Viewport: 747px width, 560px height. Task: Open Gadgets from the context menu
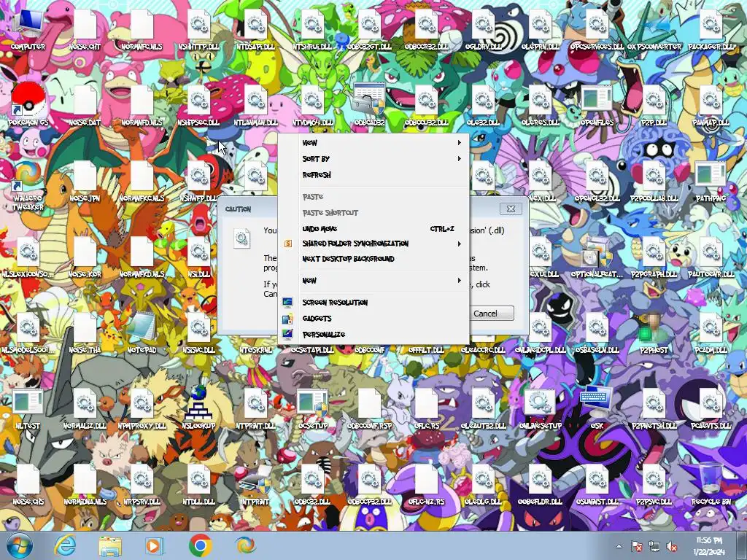(373, 319)
